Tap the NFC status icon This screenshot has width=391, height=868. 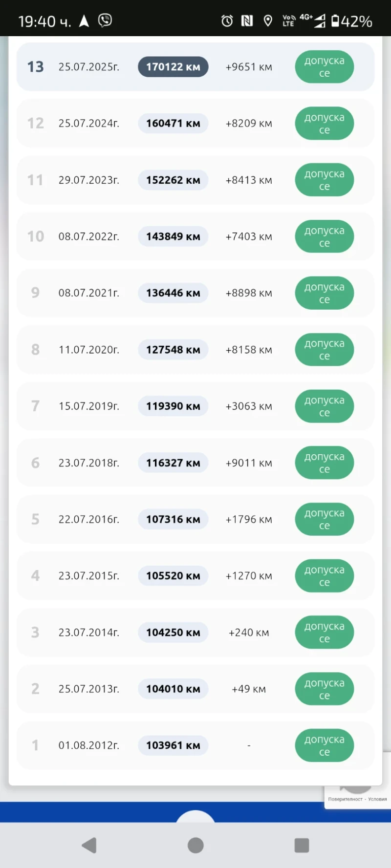pos(247,21)
